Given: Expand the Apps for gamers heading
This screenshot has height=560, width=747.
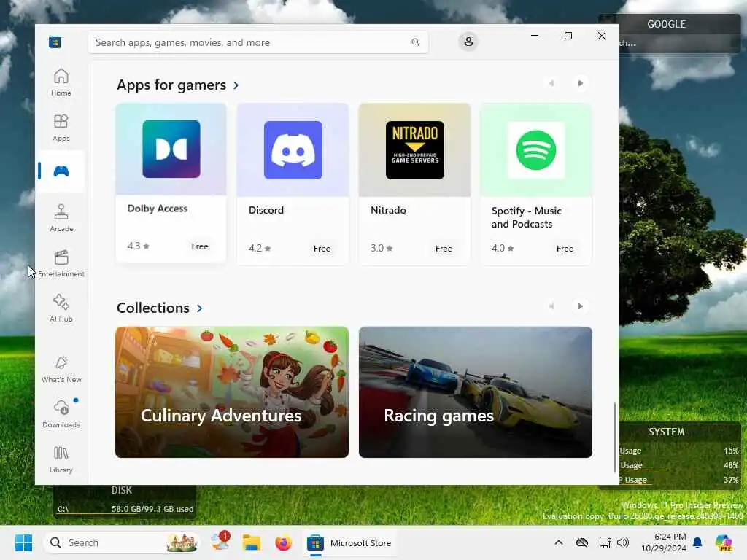Looking at the screenshot, I should click(178, 85).
